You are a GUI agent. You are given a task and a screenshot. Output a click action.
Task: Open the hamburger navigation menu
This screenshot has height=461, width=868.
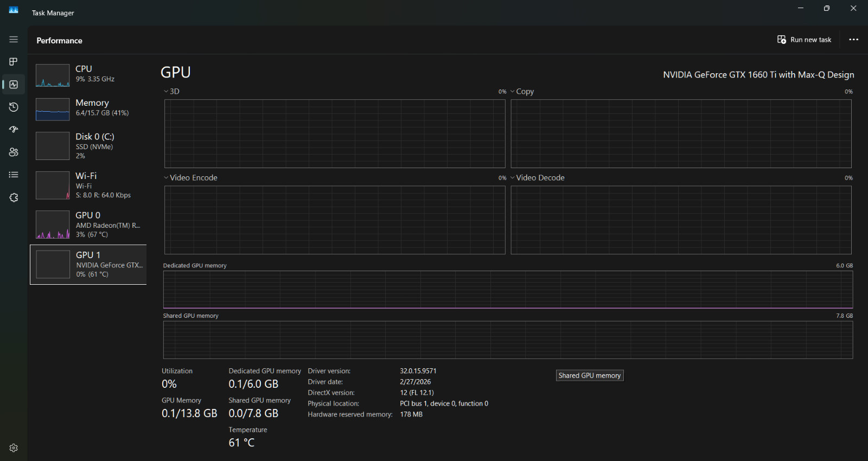pyautogui.click(x=14, y=40)
